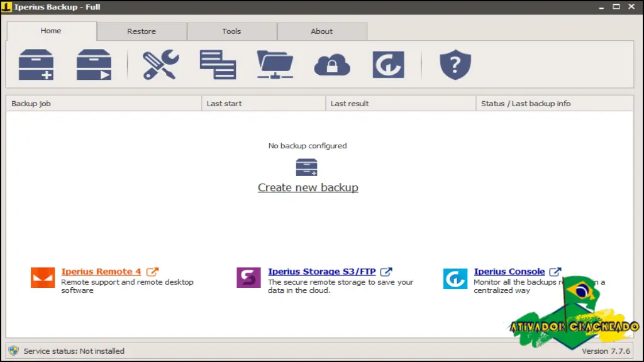Click the network folder toolbar icon
The height and width of the screenshot is (362, 644).
(275, 65)
